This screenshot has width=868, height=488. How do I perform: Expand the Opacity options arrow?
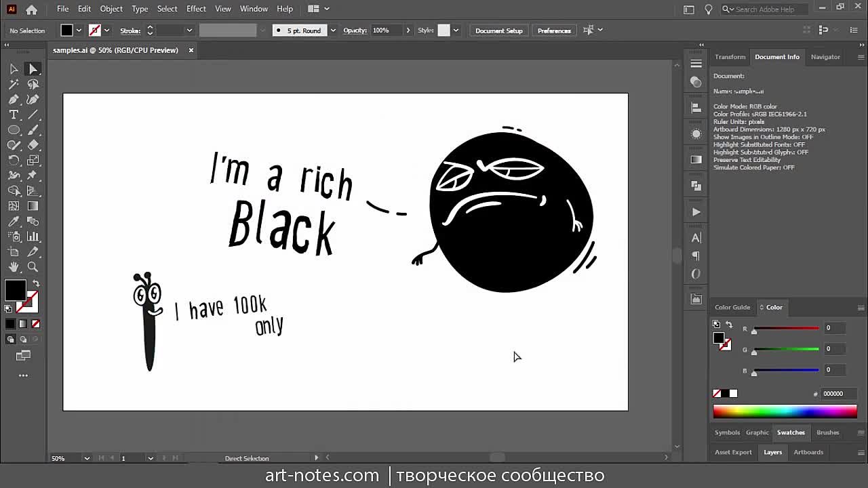(x=408, y=30)
